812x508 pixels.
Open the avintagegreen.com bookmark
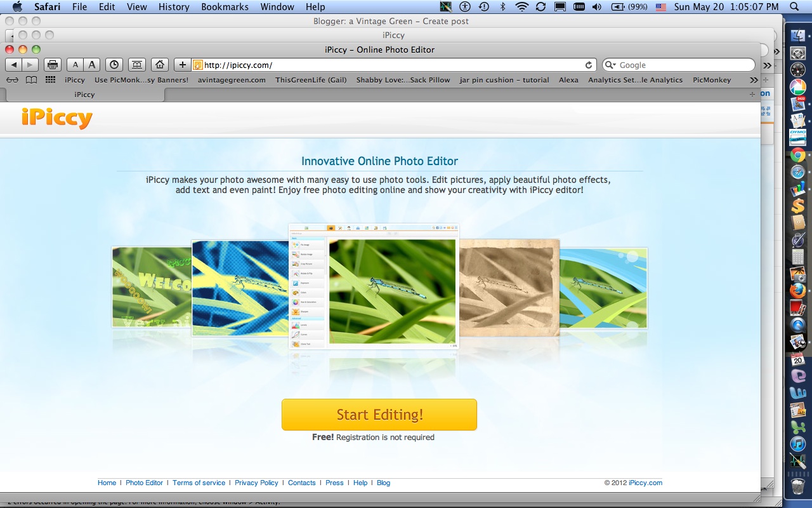[232, 80]
